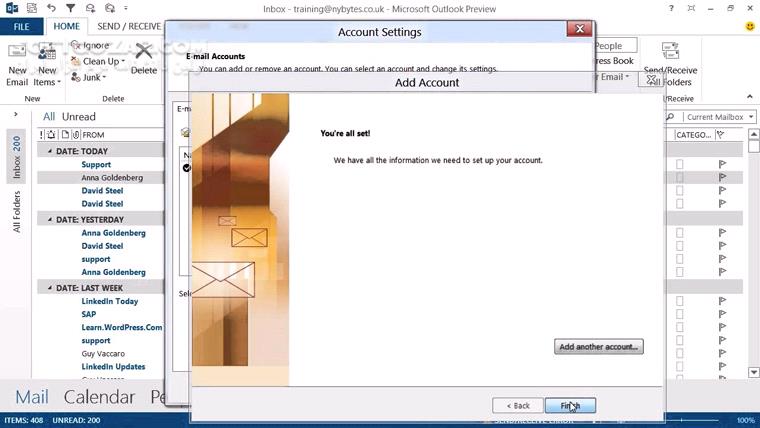Switch to the HOME ribbon tab
The width and height of the screenshot is (760, 428).
coord(66,27)
